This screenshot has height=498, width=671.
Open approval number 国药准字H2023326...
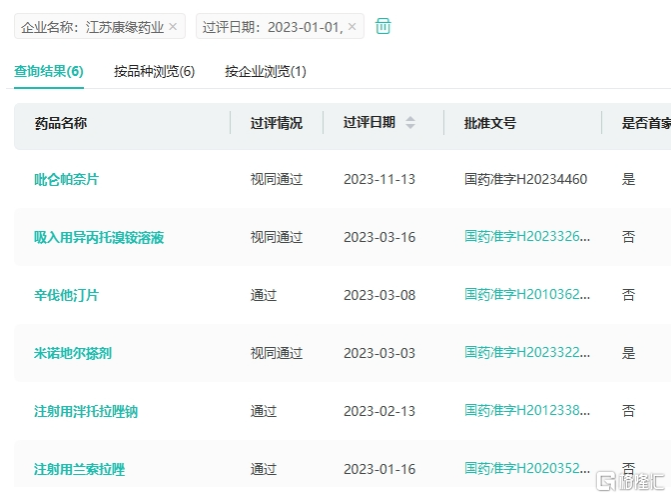click(527, 237)
